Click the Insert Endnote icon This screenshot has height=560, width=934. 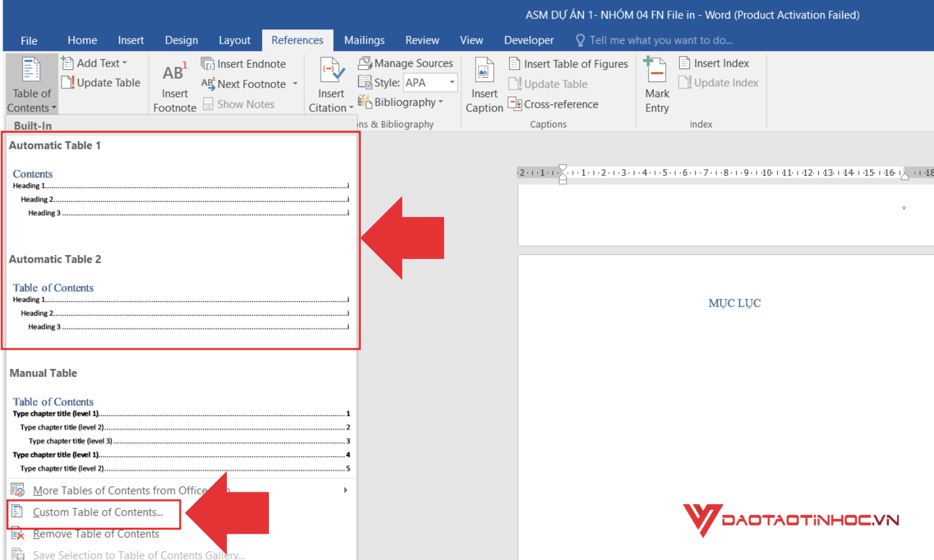pyautogui.click(x=207, y=63)
